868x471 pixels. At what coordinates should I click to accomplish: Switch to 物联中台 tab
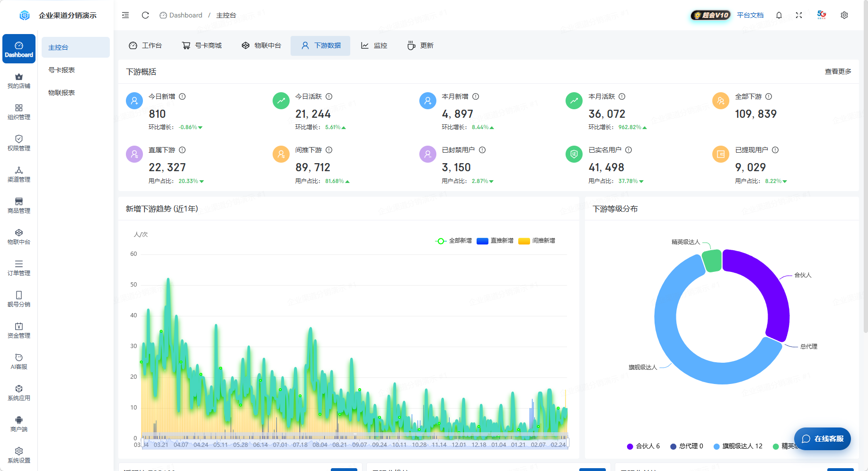pos(261,45)
